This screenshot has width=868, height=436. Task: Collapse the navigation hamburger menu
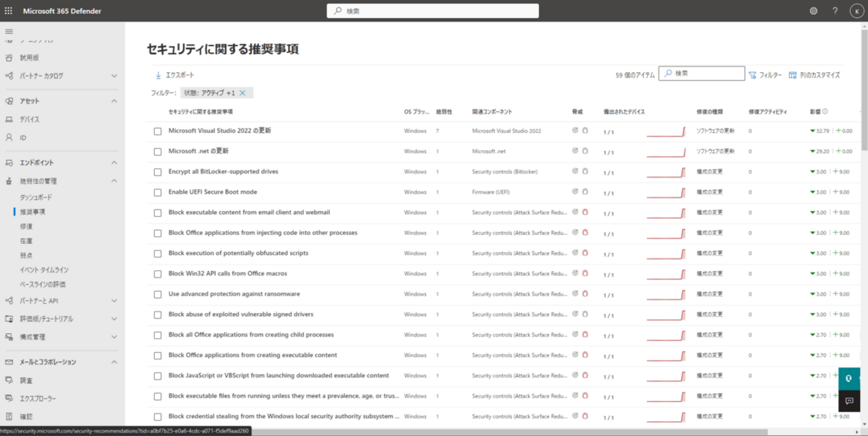pyautogui.click(x=9, y=32)
